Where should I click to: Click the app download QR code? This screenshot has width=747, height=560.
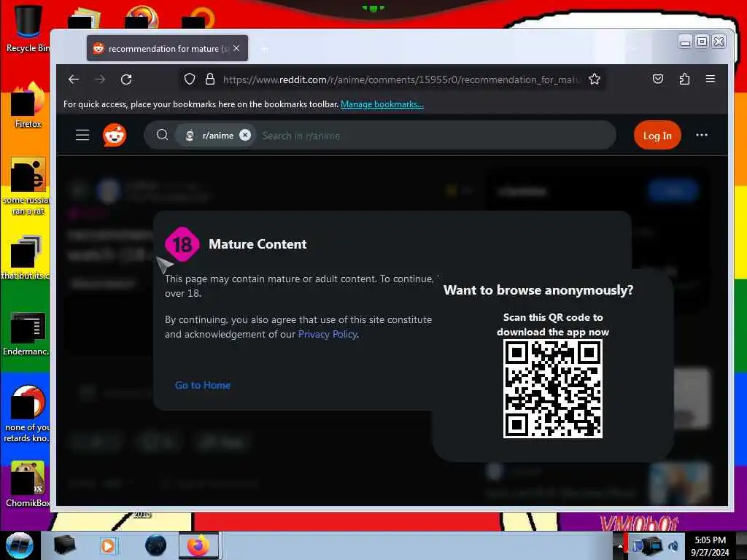553,389
